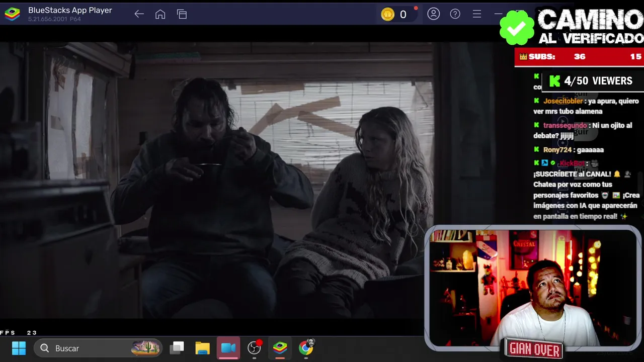Open BlueStacks recent apps icon
Viewport: 644px width, 362px height.
pyautogui.click(x=182, y=14)
